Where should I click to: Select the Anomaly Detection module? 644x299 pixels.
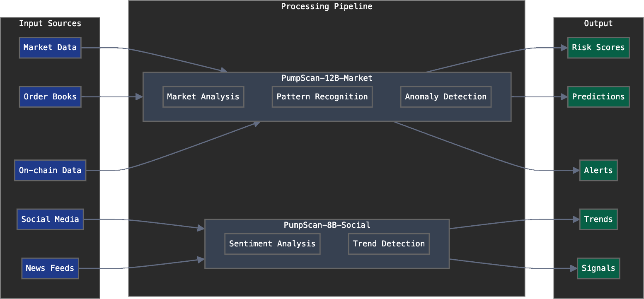445,97
